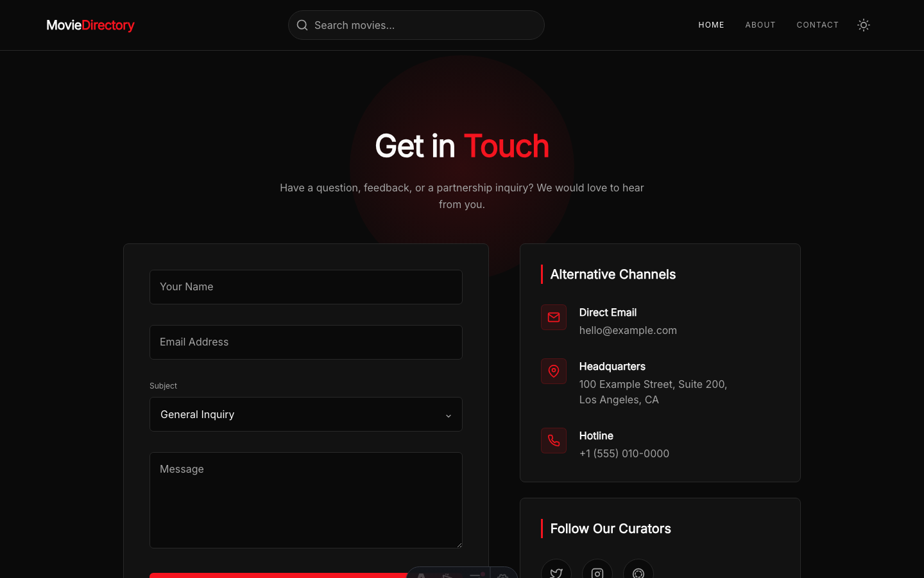Viewport: 924px width, 578px height.
Task: Click the Direct Email label
Action: coord(608,312)
